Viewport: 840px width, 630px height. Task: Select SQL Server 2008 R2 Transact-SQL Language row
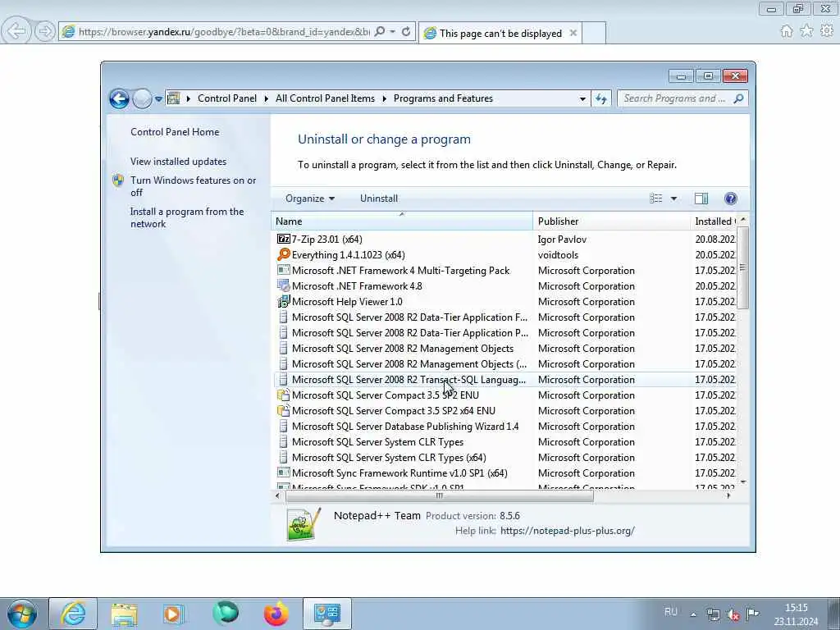[x=505, y=379]
